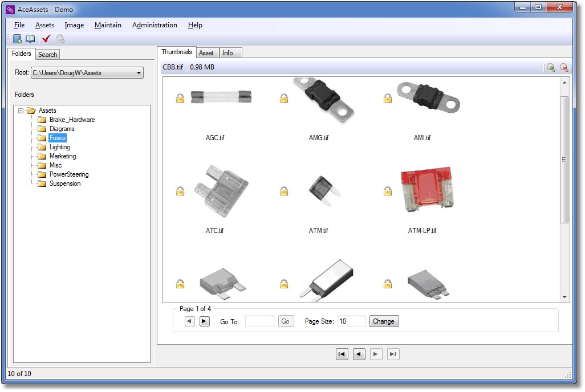
Task: Open the Maintain menu
Action: (108, 25)
